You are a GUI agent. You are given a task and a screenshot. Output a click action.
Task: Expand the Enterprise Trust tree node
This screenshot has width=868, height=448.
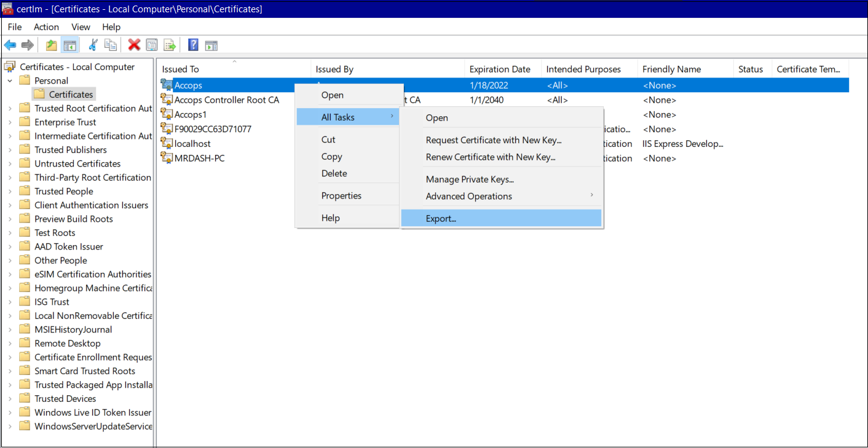(x=10, y=122)
